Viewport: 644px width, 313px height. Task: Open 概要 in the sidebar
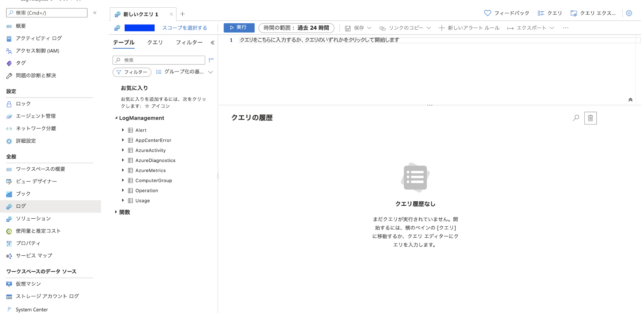coord(21,26)
